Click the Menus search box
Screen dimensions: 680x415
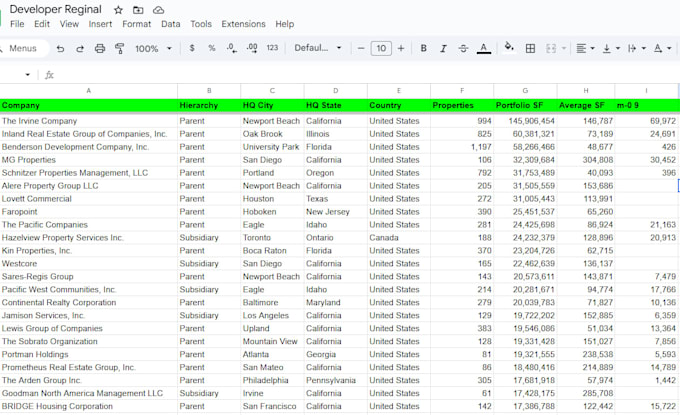[x=23, y=48]
